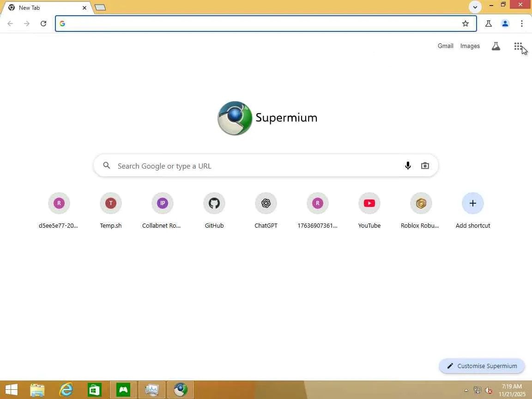This screenshot has height=399, width=532.
Task: Open the Images link
Action: (470, 46)
